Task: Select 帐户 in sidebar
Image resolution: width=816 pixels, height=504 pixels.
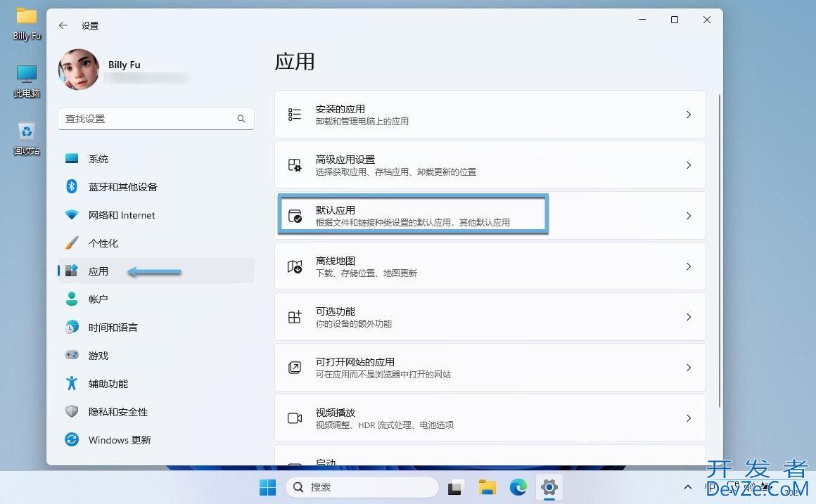Action: (x=156, y=299)
